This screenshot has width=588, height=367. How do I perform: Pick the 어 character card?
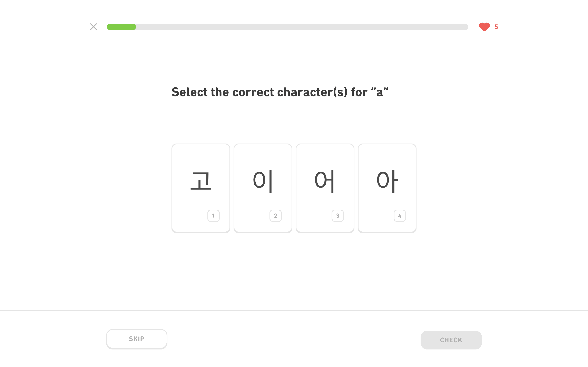coord(325,188)
